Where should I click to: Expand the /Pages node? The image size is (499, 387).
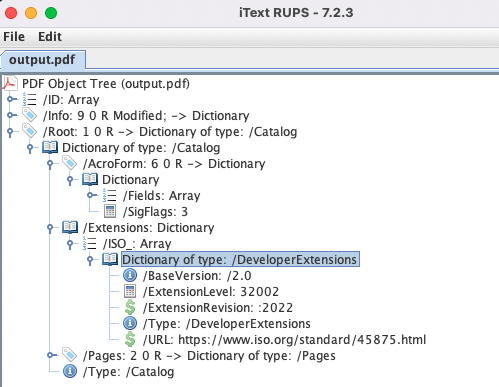pos(52,355)
